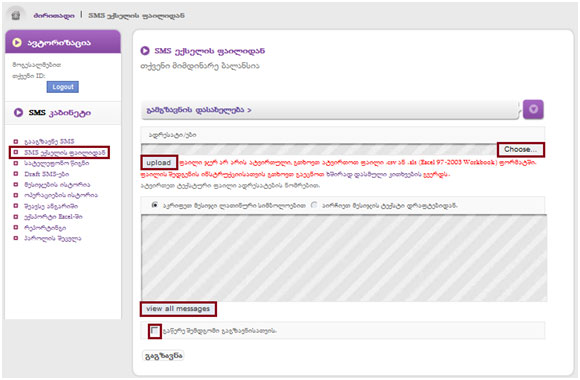The width and height of the screenshot is (580, 380).
Task: Select the second radio option for draft text
Action: 314,205
